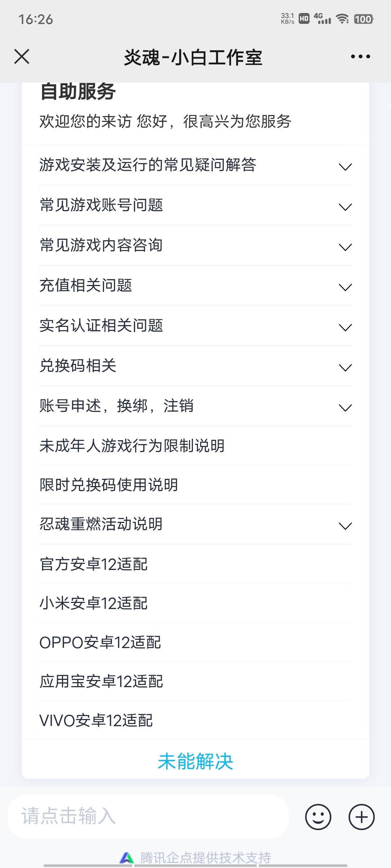The height and width of the screenshot is (868, 391).
Task: Focus the 请点击输入 message field
Action: point(148,817)
